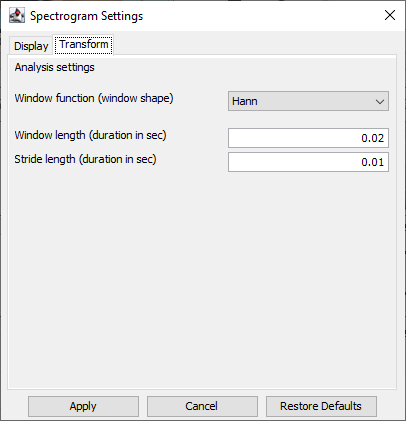This screenshot has width=406, height=421.
Task: Cancel the Spectrogram Settings dialog
Action: [202, 406]
